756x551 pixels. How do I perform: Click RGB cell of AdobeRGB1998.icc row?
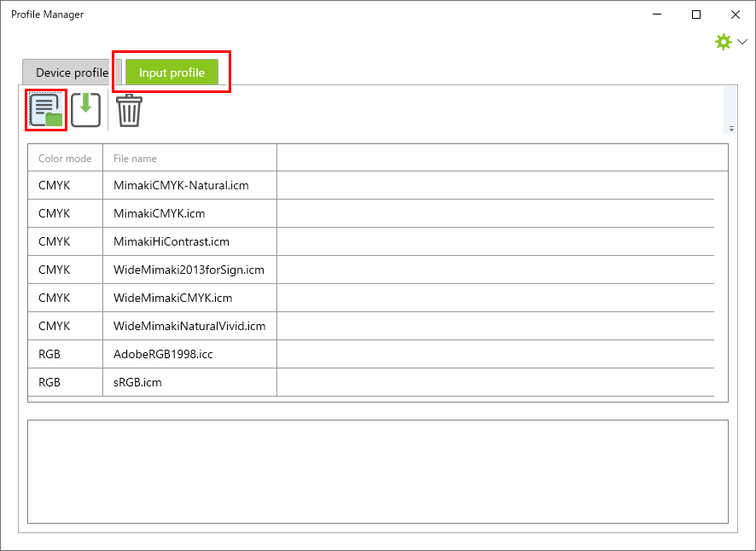click(65, 354)
